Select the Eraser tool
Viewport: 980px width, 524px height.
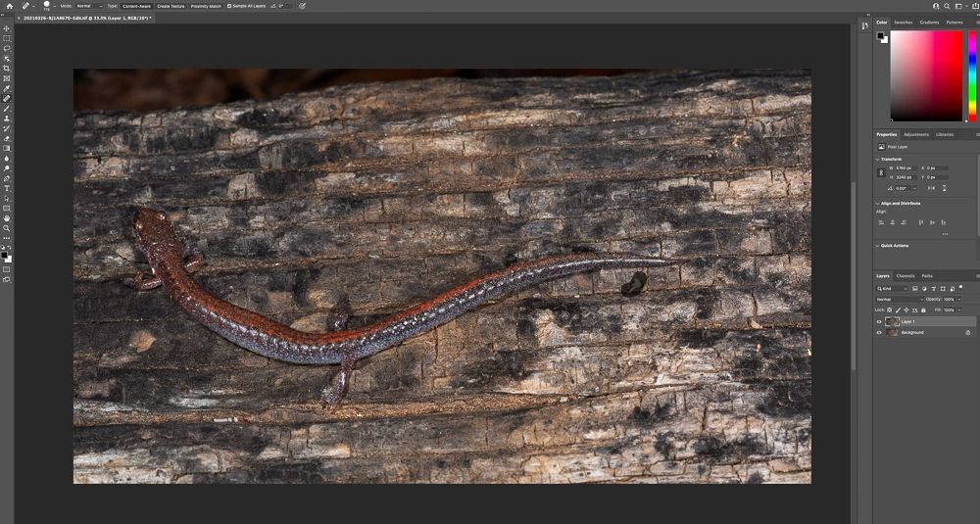pos(7,139)
